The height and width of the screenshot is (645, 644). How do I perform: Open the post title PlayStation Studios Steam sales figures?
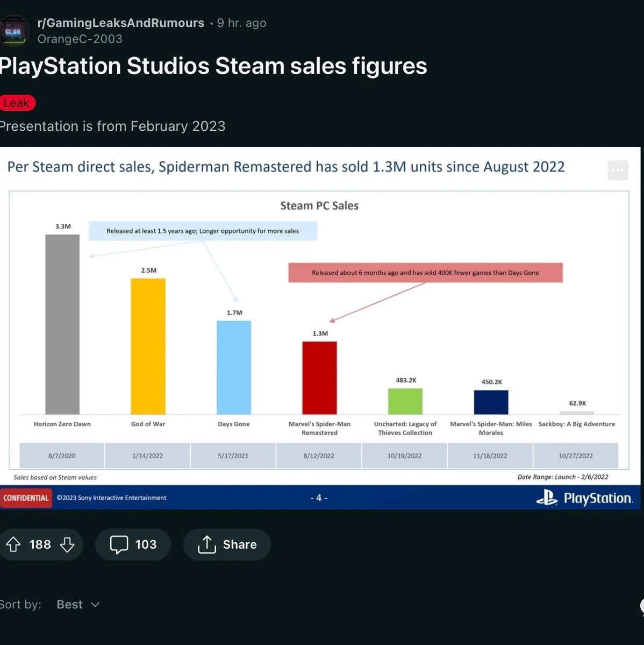pyautogui.click(x=213, y=66)
